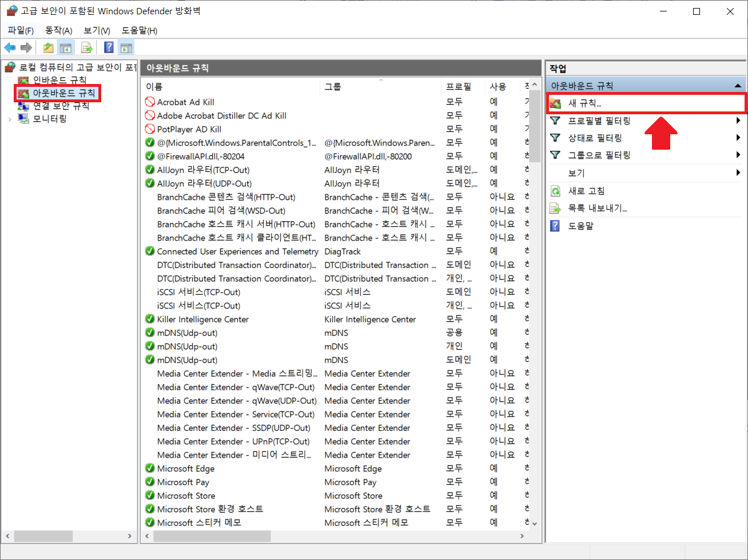
Task: Click the 새 규칙 (New Rule) firewall icon
Action: 555,103
